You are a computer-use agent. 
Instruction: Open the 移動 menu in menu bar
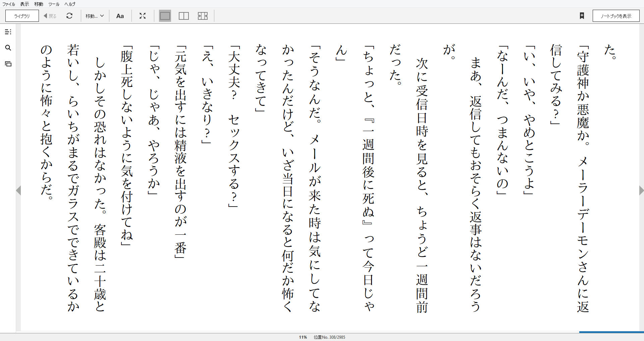[39, 4]
